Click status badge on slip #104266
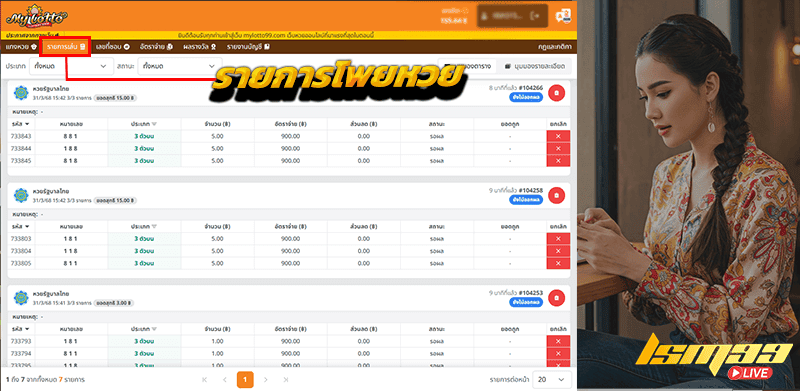800x391 pixels. coord(526,98)
